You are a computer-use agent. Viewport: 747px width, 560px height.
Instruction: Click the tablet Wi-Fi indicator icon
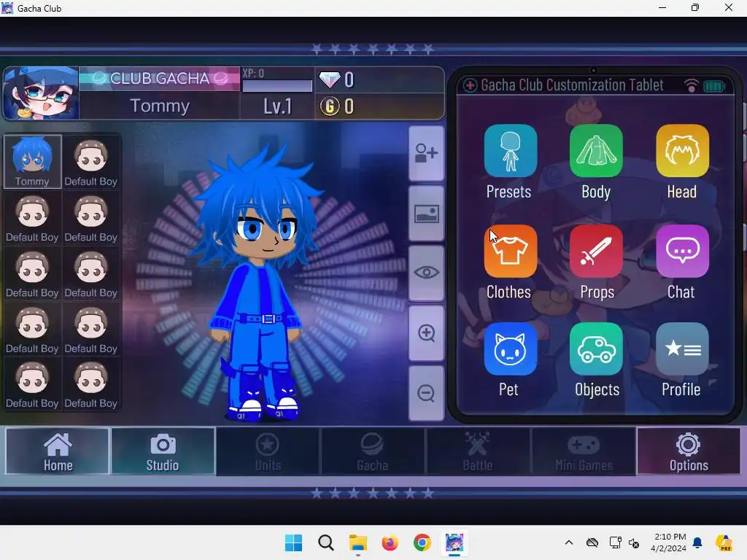(x=692, y=86)
